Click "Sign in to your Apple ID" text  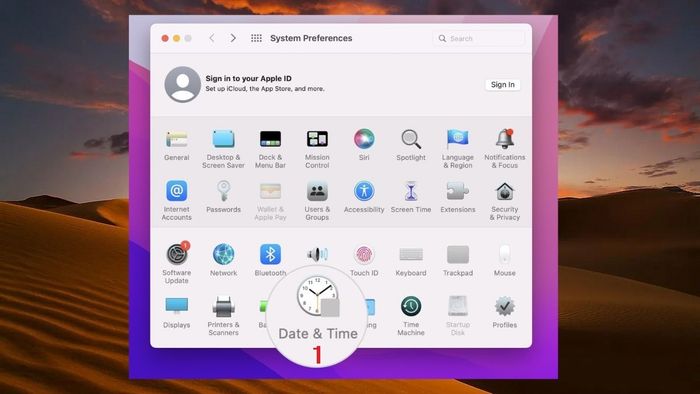(x=249, y=78)
